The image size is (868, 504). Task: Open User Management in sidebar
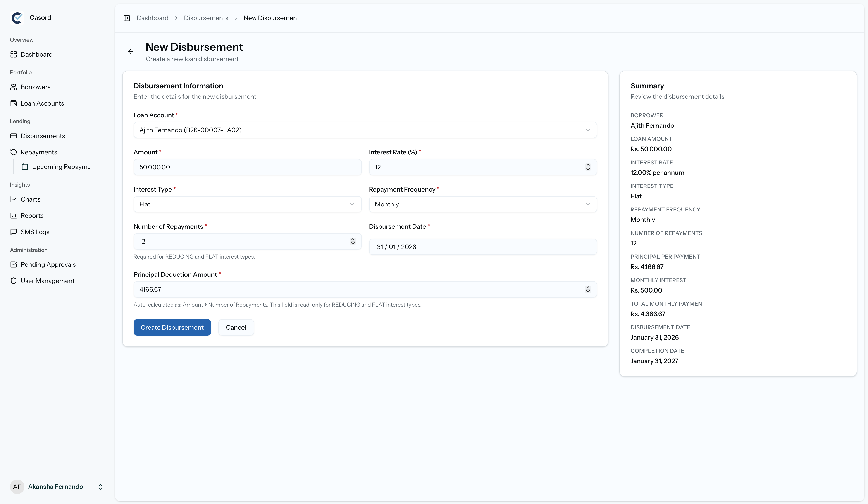click(x=47, y=281)
